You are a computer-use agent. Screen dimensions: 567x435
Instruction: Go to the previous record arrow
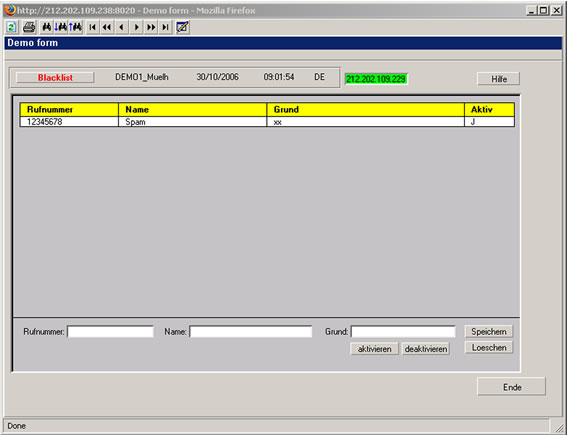click(x=122, y=27)
